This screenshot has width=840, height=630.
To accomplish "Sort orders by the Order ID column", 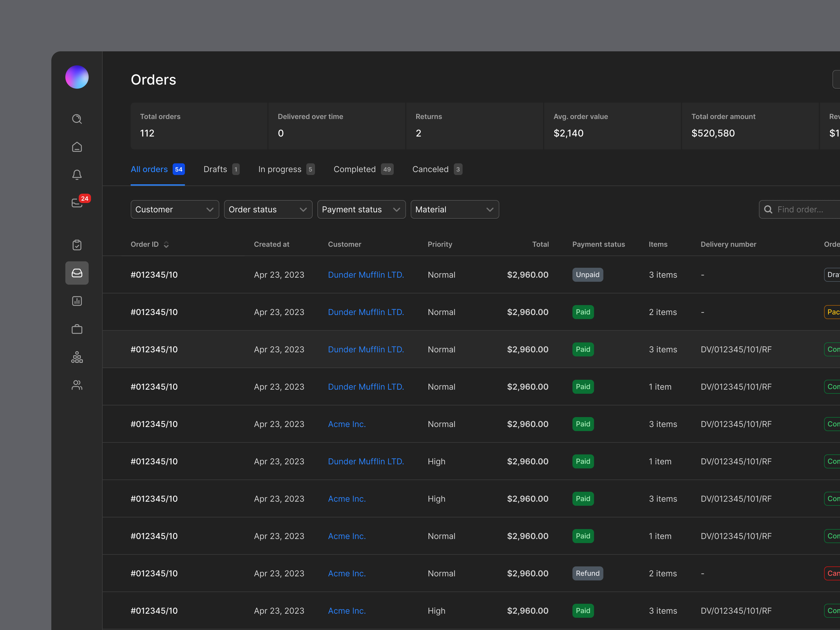I will point(149,244).
